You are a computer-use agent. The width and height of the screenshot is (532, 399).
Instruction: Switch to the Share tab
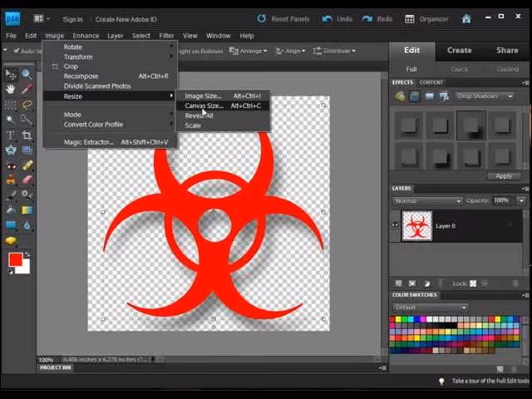507,50
